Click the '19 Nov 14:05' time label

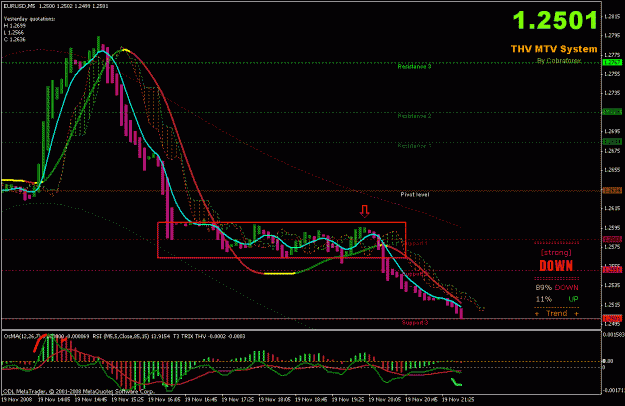click(x=54, y=399)
